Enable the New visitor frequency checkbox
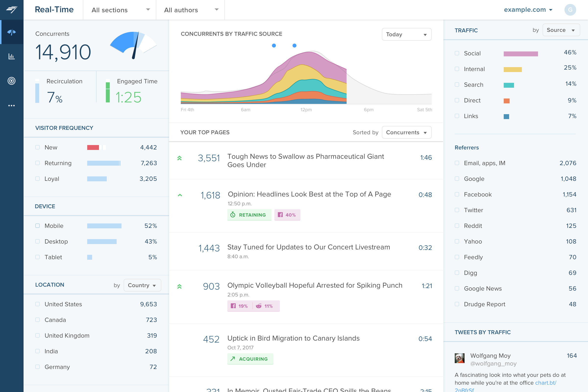 (38, 147)
